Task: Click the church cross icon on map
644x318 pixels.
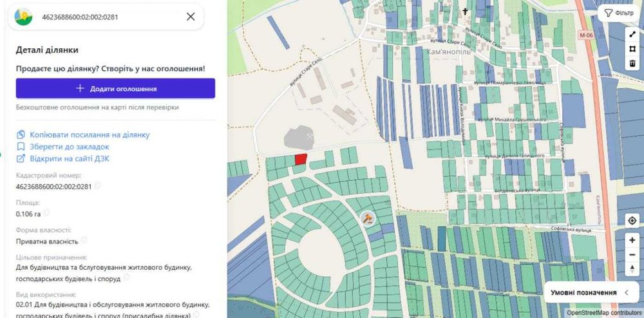Action: (x=465, y=12)
